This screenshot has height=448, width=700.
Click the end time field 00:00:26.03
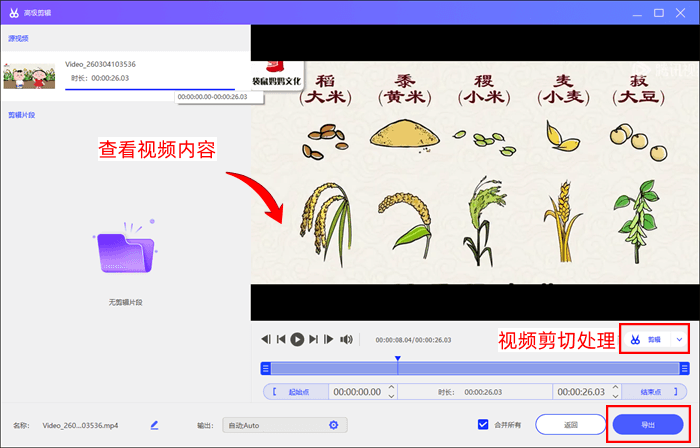581,392
